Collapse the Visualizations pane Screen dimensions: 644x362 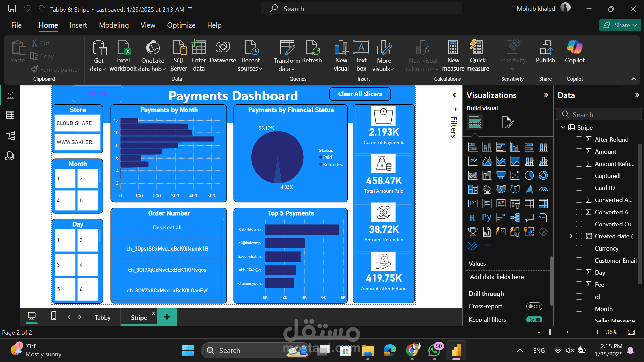(546, 95)
